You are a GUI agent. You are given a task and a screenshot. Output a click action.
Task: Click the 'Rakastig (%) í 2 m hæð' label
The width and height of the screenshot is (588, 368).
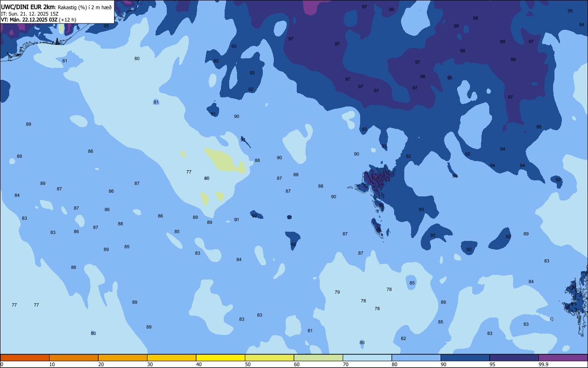tap(84, 7)
